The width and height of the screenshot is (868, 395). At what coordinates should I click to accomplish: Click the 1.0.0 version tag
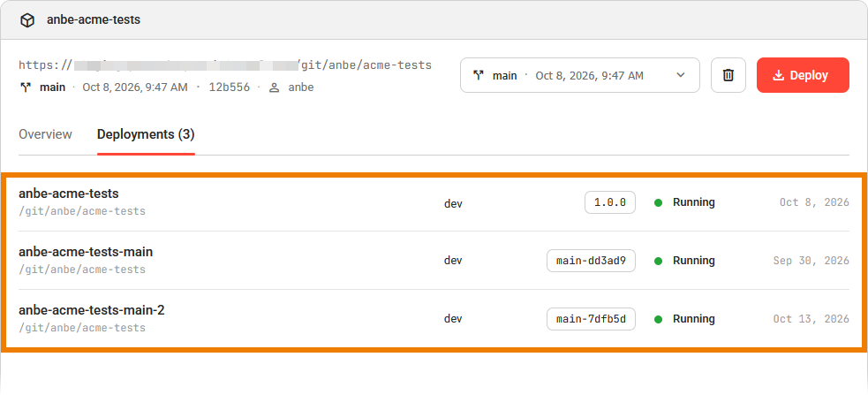coord(610,202)
